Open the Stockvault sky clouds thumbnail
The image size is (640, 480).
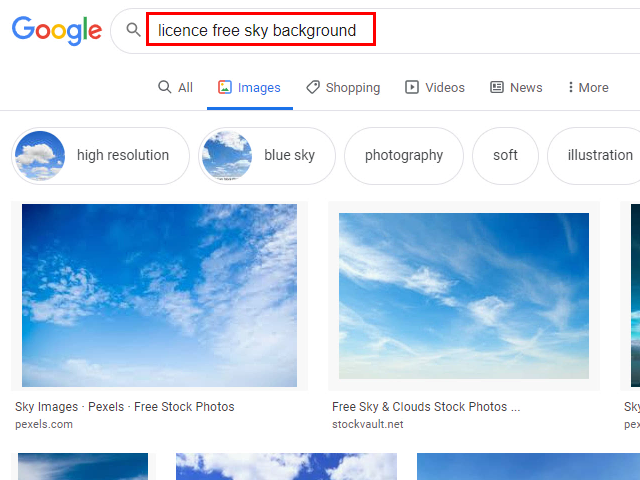pyautogui.click(x=463, y=295)
